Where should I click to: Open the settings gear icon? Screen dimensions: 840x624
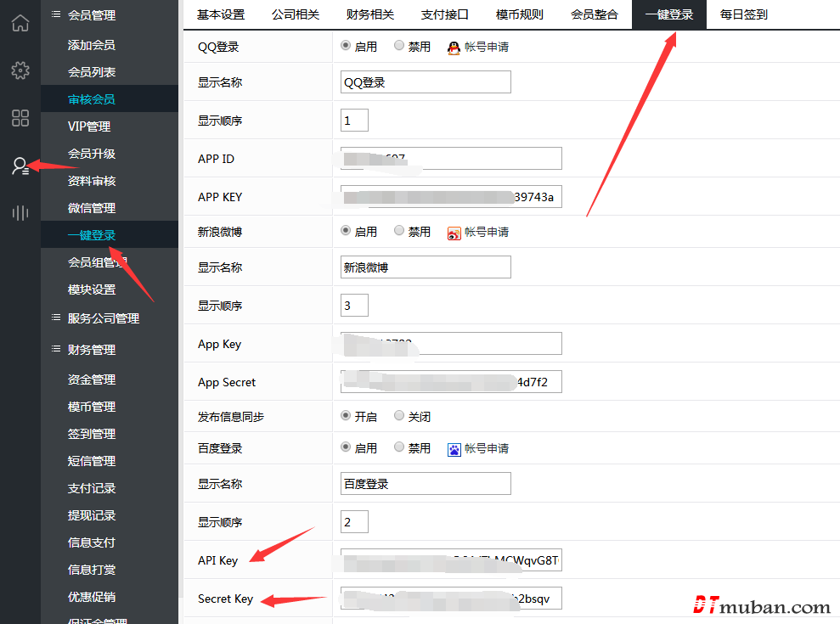point(20,70)
